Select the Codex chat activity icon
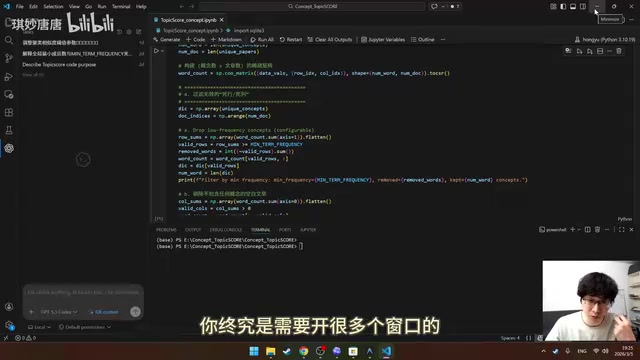This screenshot has width=640, height=360. click(x=9, y=148)
